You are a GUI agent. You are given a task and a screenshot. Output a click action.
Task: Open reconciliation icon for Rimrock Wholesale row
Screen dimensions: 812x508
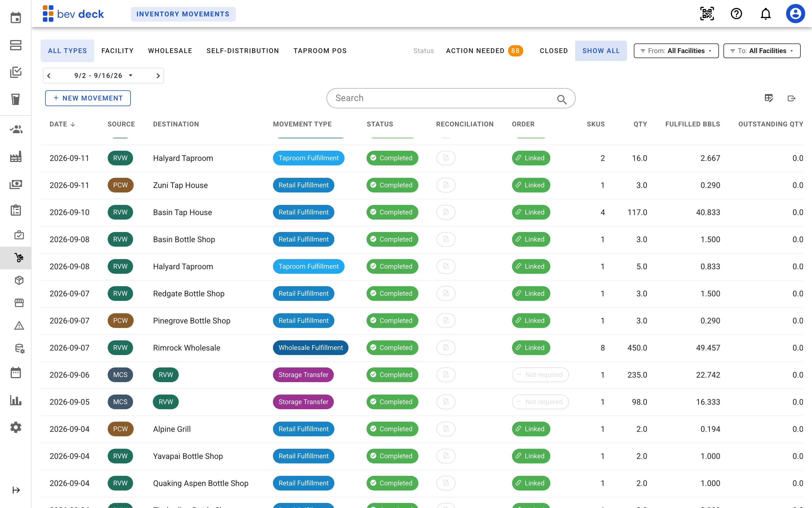[446, 348]
